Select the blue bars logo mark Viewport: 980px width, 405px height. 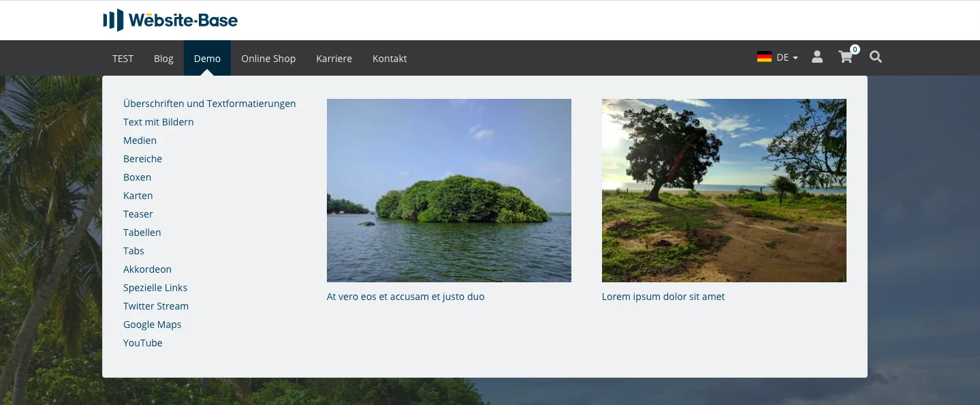[112, 20]
